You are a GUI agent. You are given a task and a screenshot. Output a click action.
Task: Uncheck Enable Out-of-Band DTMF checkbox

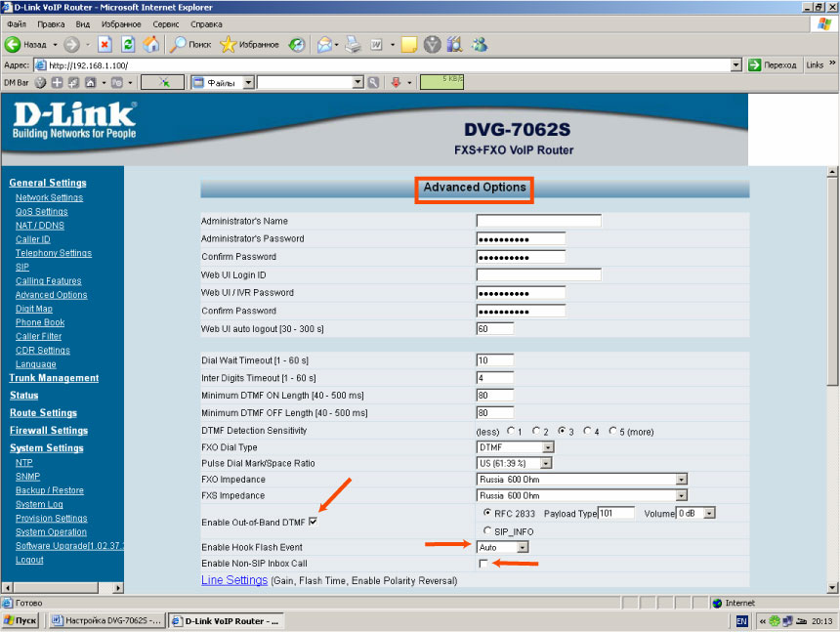tap(314, 523)
